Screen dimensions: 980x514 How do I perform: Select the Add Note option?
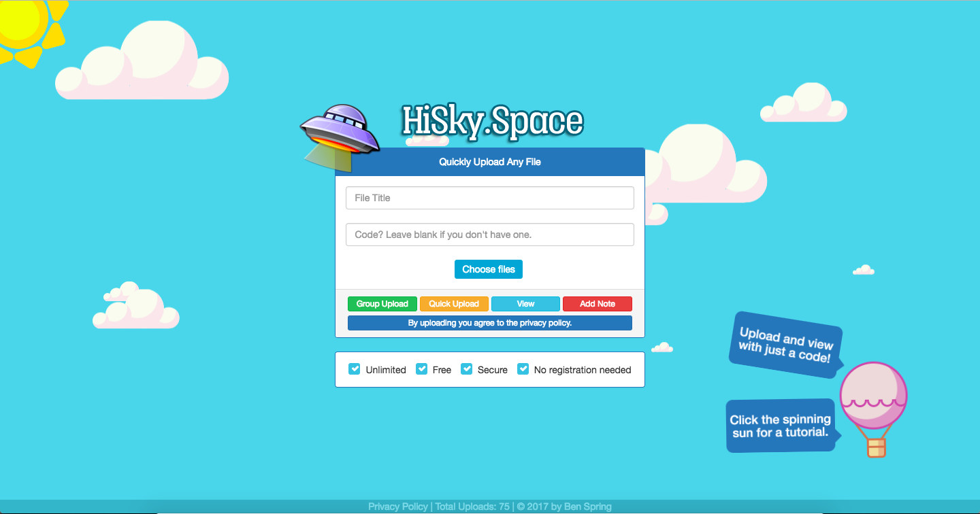(x=597, y=303)
